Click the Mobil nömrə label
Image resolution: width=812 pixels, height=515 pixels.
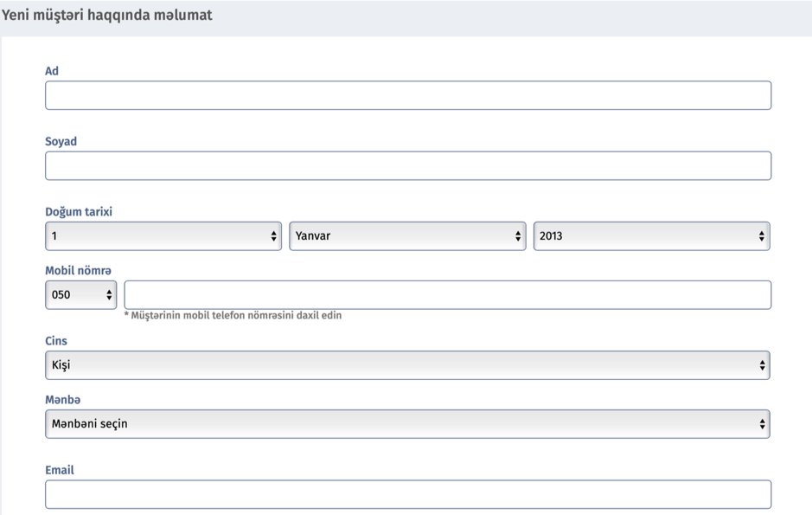[78, 270]
